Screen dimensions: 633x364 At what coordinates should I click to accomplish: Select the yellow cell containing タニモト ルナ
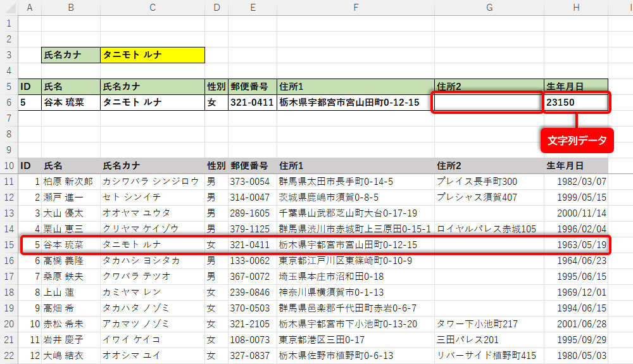pos(152,55)
